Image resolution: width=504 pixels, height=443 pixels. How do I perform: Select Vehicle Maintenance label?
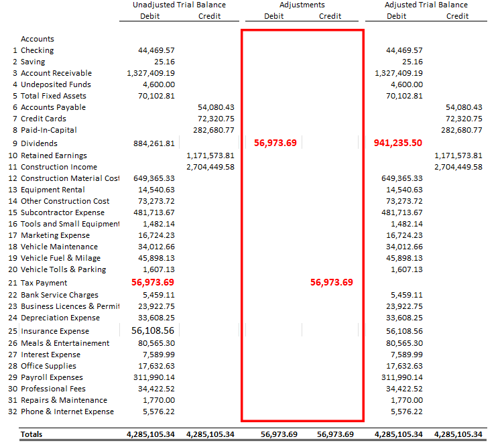pos(59,247)
